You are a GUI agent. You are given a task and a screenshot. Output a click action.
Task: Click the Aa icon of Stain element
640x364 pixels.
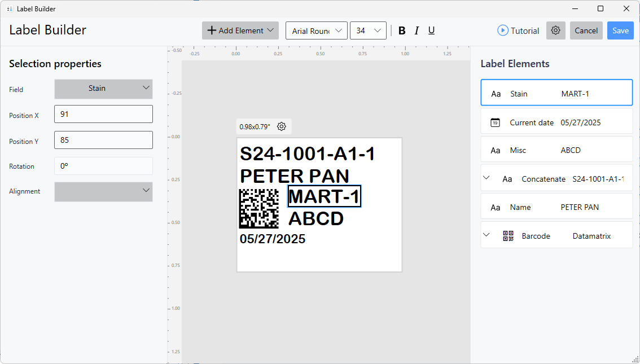tap(496, 94)
